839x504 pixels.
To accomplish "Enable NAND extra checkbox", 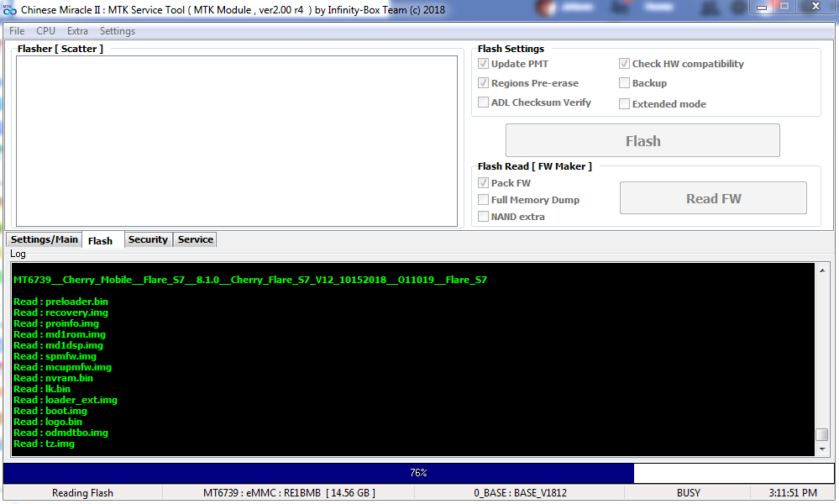I will (x=483, y=217).
